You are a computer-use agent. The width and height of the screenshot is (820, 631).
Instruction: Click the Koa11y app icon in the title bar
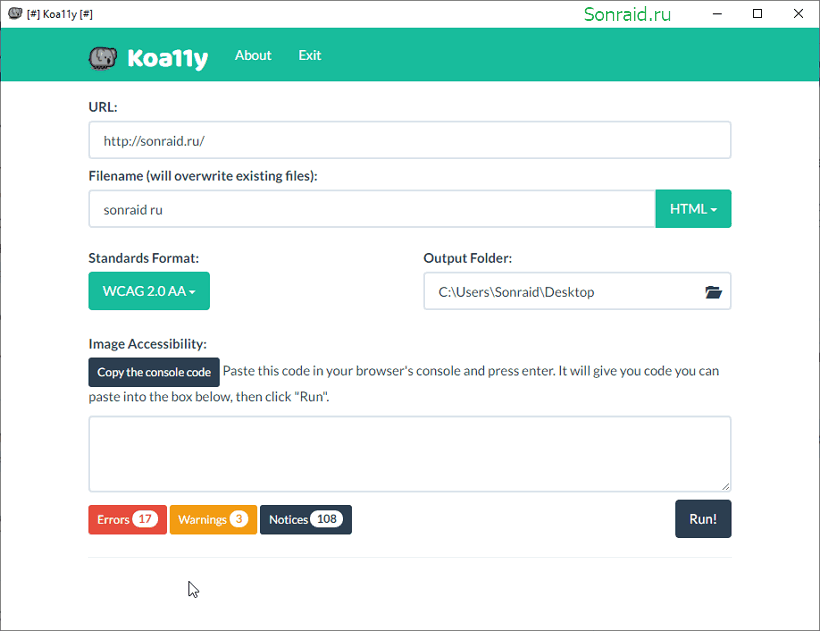coord(15,14)
